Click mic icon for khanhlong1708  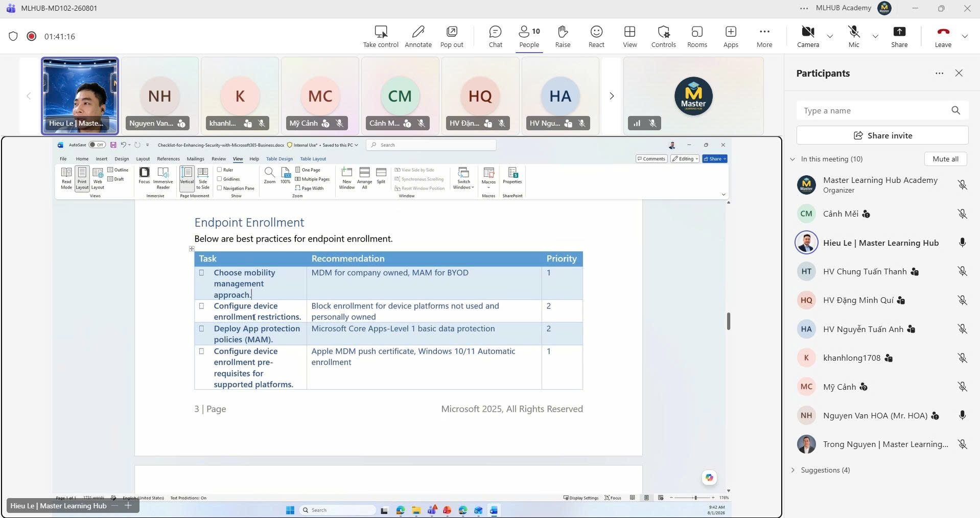coord(962,358)
